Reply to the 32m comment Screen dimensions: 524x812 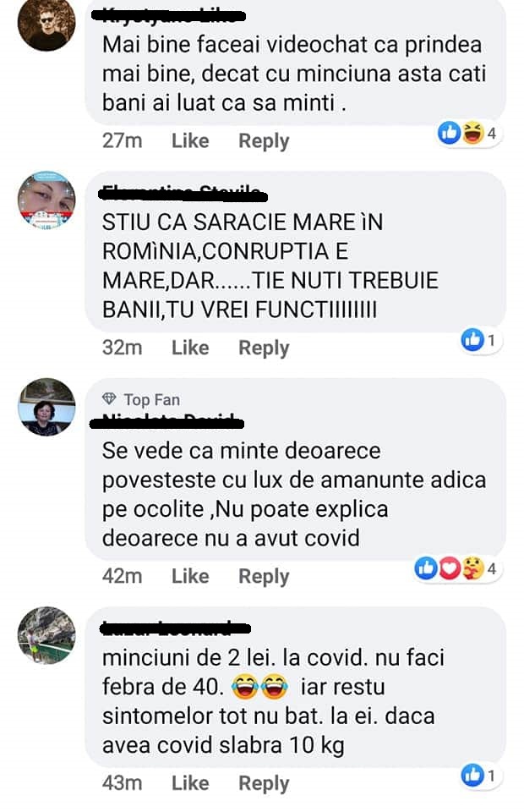(x=264, y=348)
